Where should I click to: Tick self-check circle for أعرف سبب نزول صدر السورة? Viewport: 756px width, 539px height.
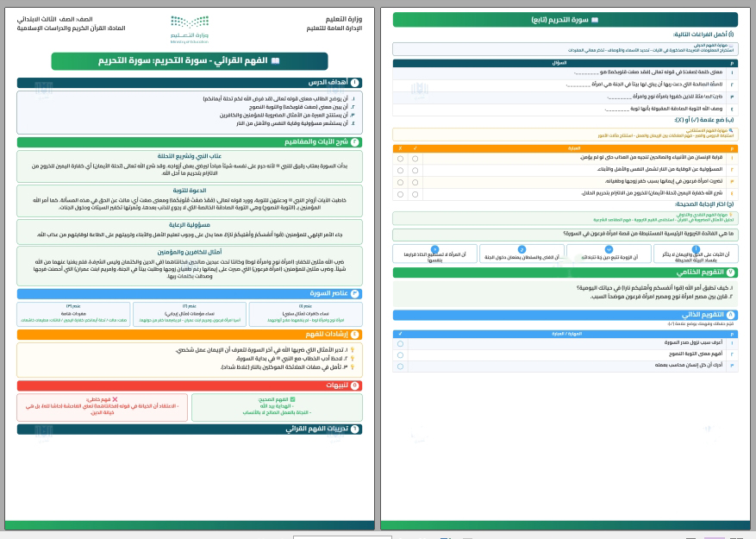pyautogui.click(x=400, y=343)
